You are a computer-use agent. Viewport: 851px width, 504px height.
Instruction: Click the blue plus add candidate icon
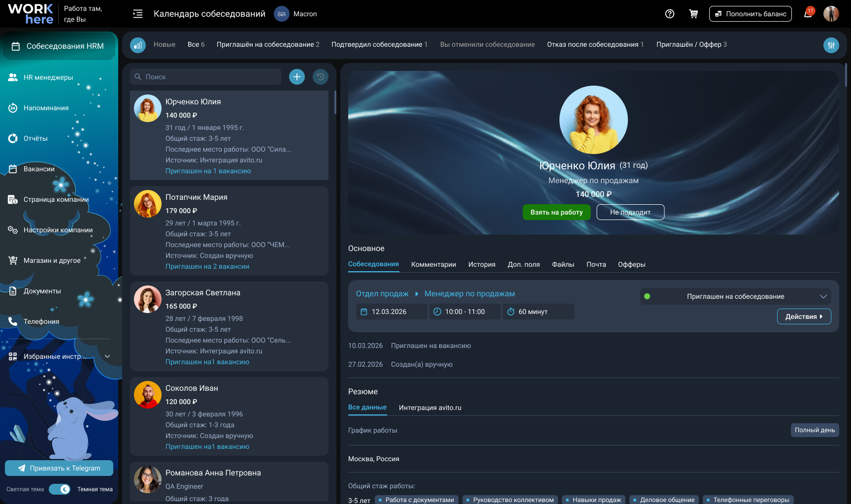click(297, 77)
